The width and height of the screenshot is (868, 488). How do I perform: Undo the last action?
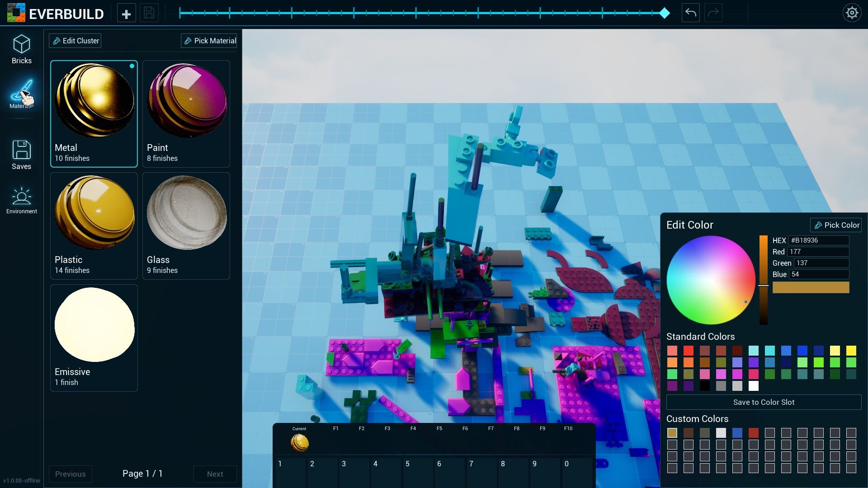690,13
